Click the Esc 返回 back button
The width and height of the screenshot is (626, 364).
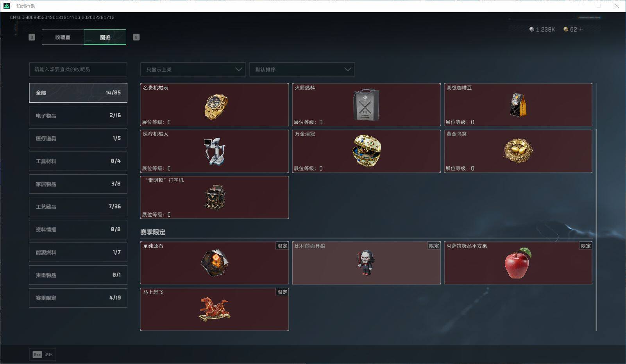[43, 354]
